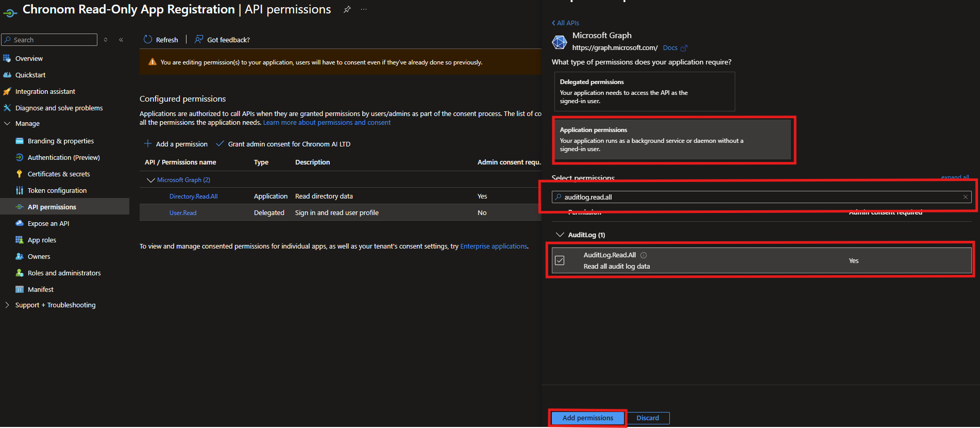Click the Owners icon in sidebar

(20, 256)
